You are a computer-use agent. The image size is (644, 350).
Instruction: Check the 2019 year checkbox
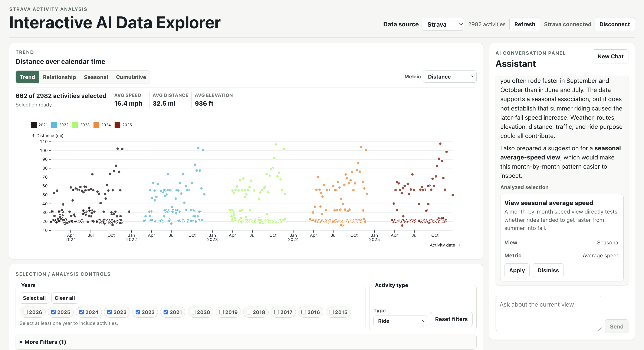click(221, 312)
